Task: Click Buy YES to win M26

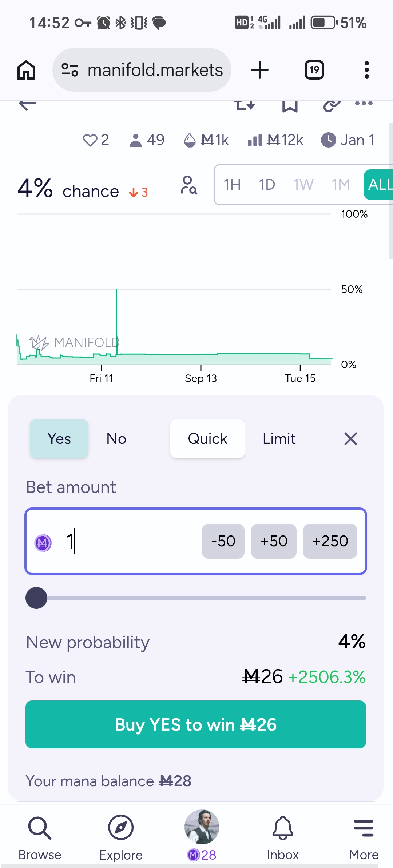Action: tap(196, 724)
